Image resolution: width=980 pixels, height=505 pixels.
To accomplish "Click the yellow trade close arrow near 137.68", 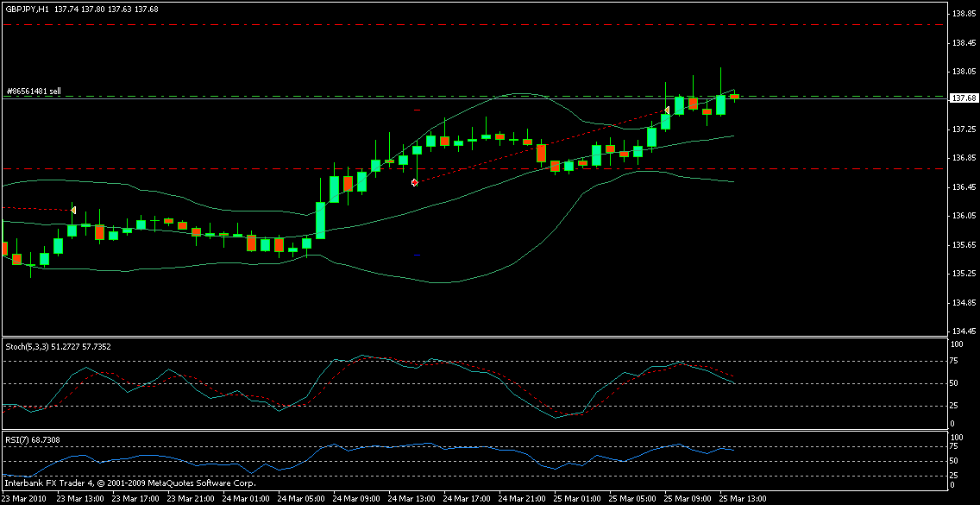I will coord(667,110).
